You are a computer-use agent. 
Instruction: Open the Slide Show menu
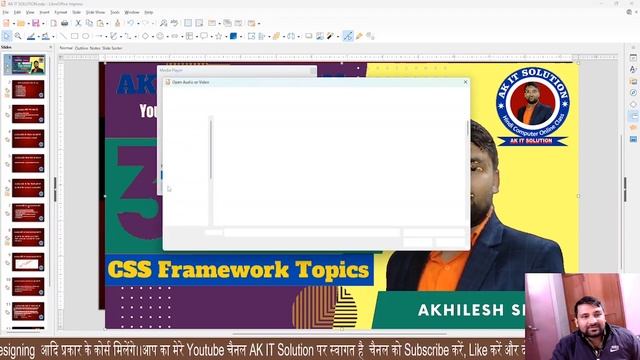(x=95, y=12)
